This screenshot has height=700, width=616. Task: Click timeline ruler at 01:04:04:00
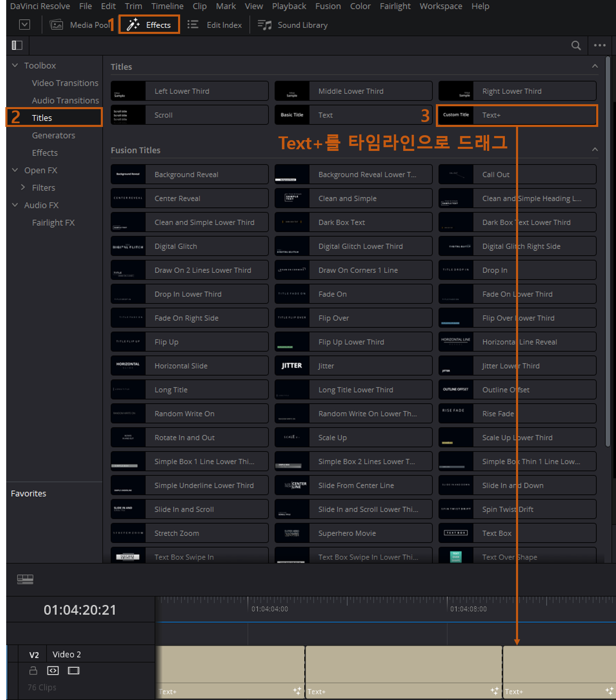(x=269, y=609)
